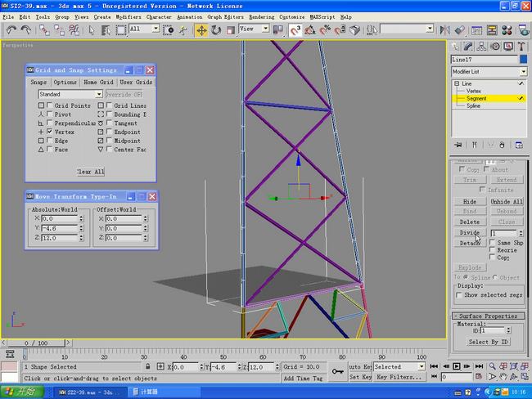The image size is (532, 399).
Task: Enable Pivot snap checkbox
Action: pos(50,114)
